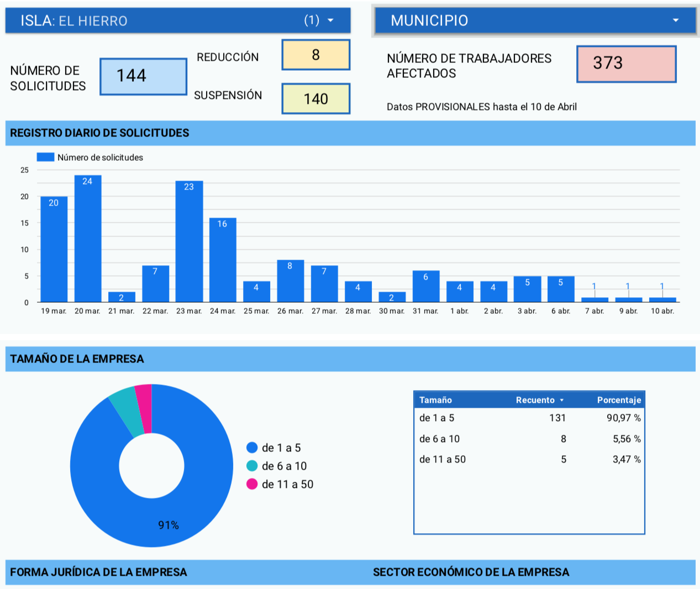Click the 31 mar. bar with value 6
The image size is (700, 589).
(x=425, y=286)
